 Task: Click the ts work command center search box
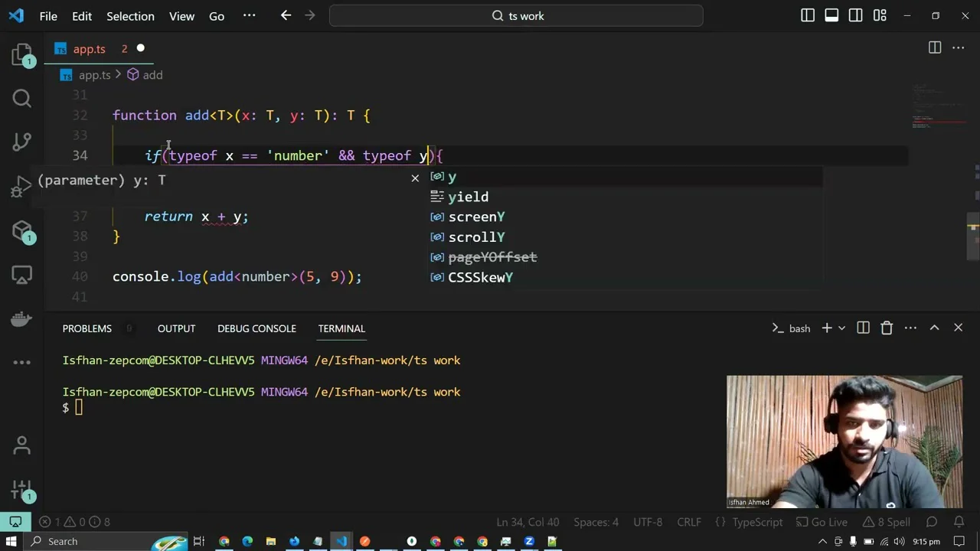click(x=516, y=16)
